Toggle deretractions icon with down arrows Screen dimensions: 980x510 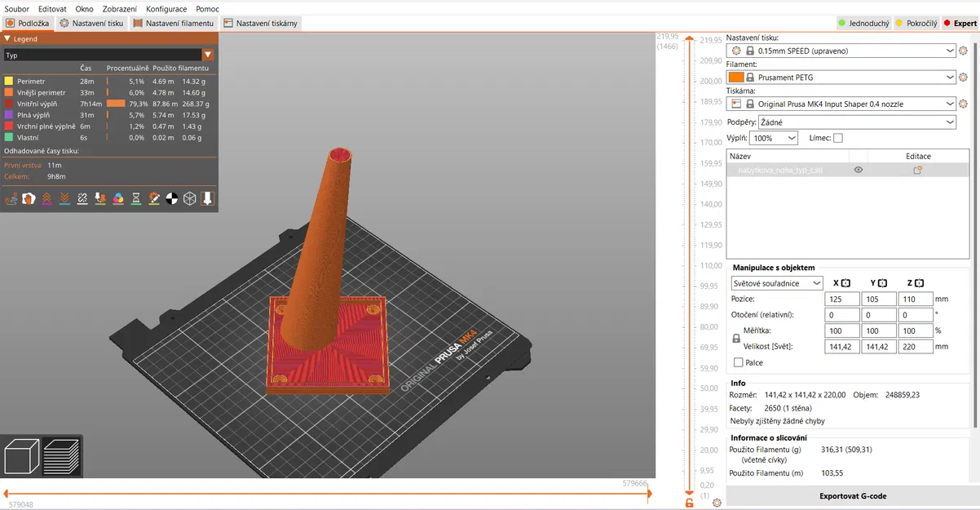65,198
